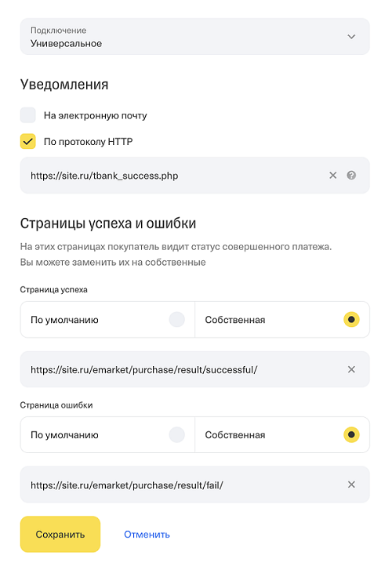The height and width of the screenshot is (566, 392).
Task: Click the На электронную почту label
Action: pos(96,115)
